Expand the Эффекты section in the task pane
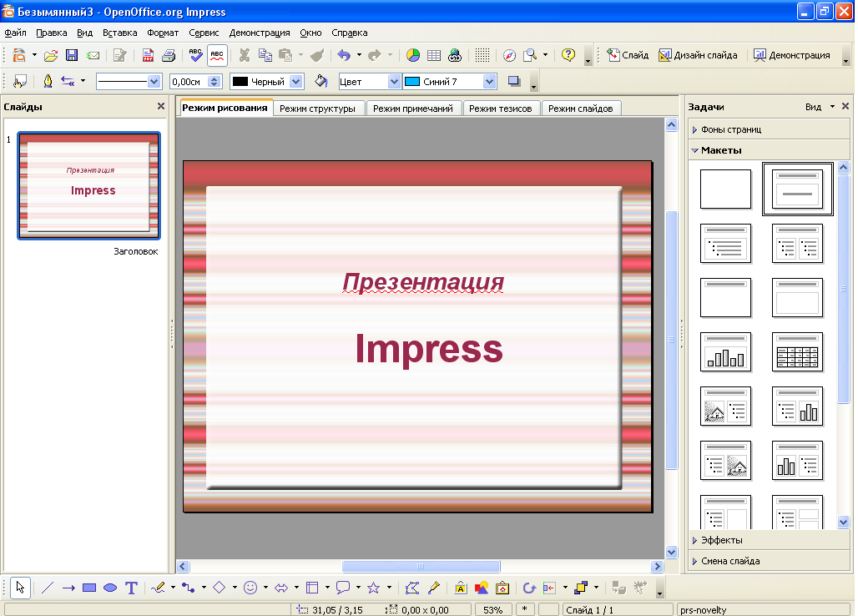 [721, 540]
